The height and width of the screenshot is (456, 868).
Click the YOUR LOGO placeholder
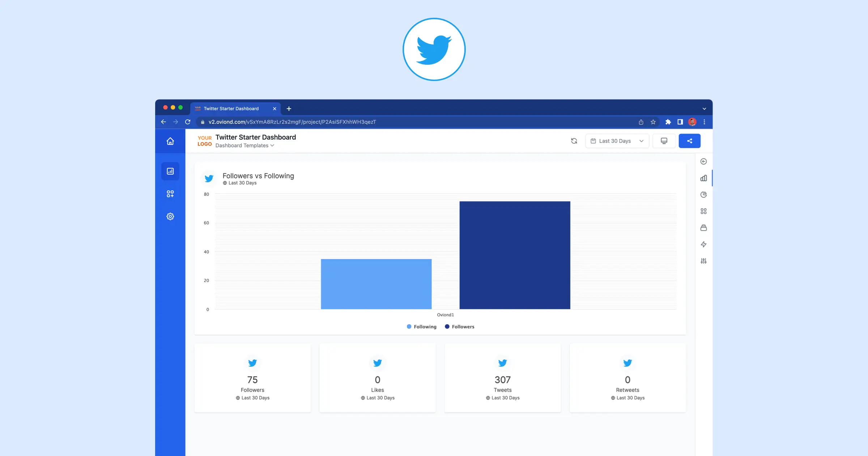pyautogui.click(x=204, y=141)
